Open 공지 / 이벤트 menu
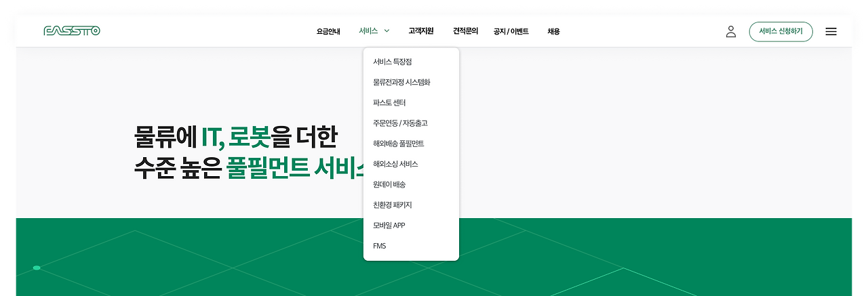The height and width of the screenshot is (296, 868). pyautogui.click(x=511, y=31)
